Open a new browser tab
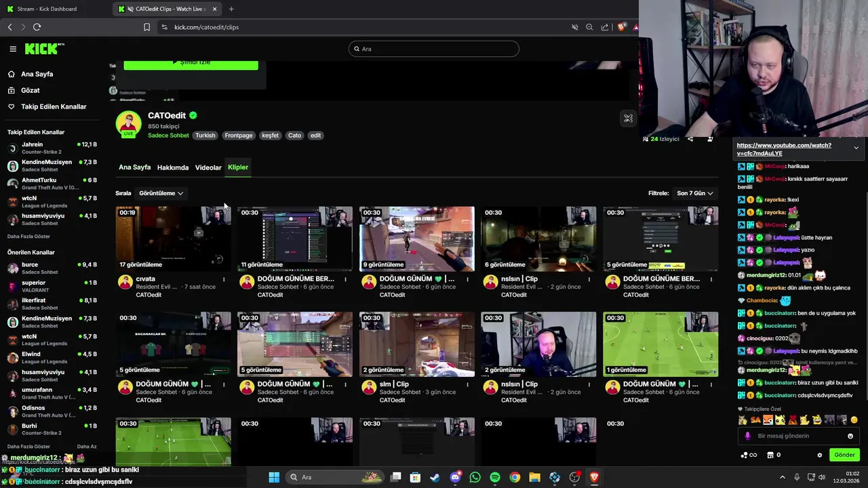The image size is (868, 488). (x=231, y=9)
